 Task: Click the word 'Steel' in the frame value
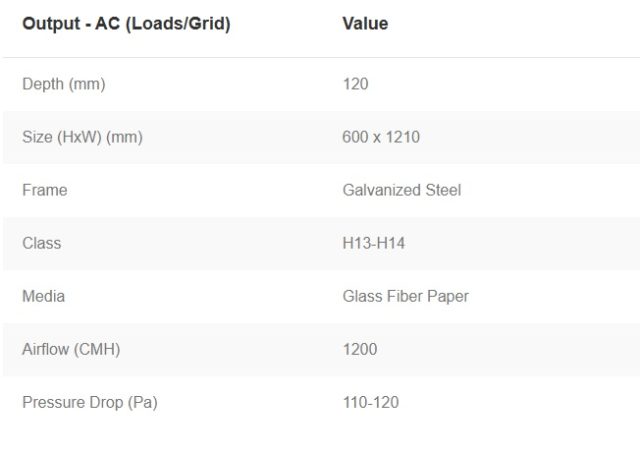441,190
